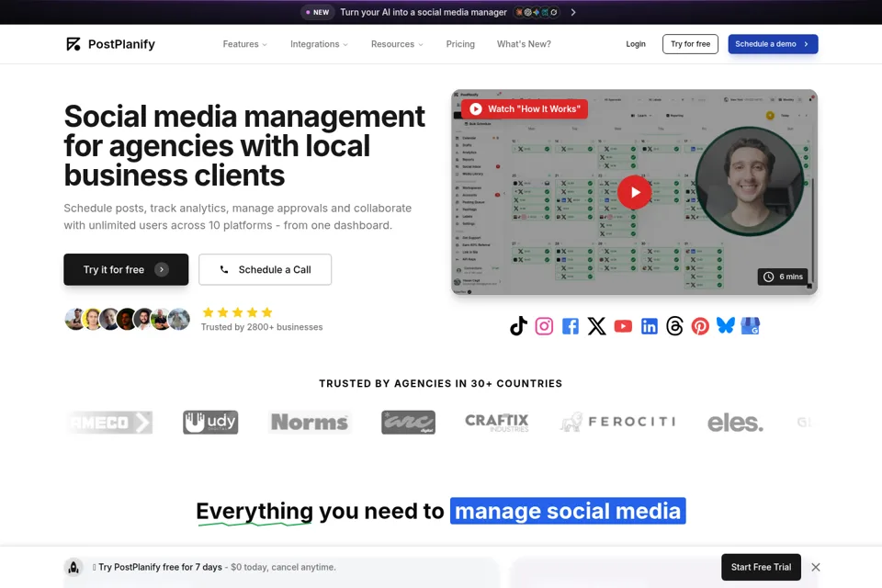Select the Threads platform icon
Image resolution: width=882 pixels, height=588 pixels.
tap(674, 326)
